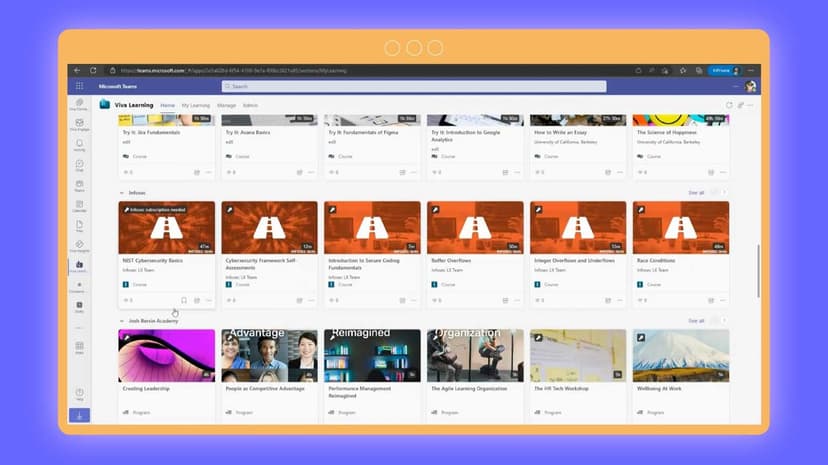Go back with the browser back arrow

[78, 70]
